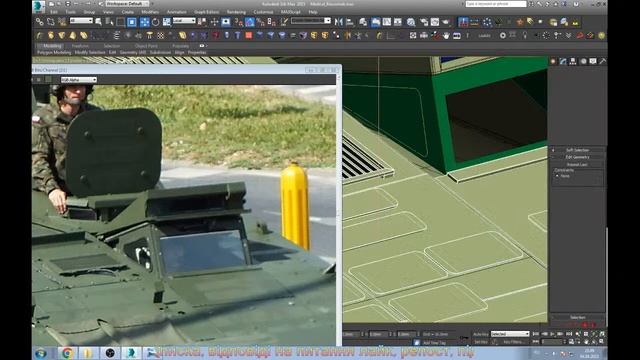Open File Explorer from the taskbar
Screen dimensions: 640x360
pyautogui.click(x=88, y=353)
